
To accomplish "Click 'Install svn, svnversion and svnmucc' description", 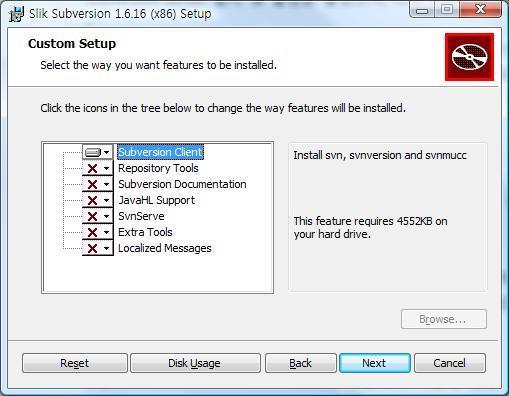I will coord(380,155).
